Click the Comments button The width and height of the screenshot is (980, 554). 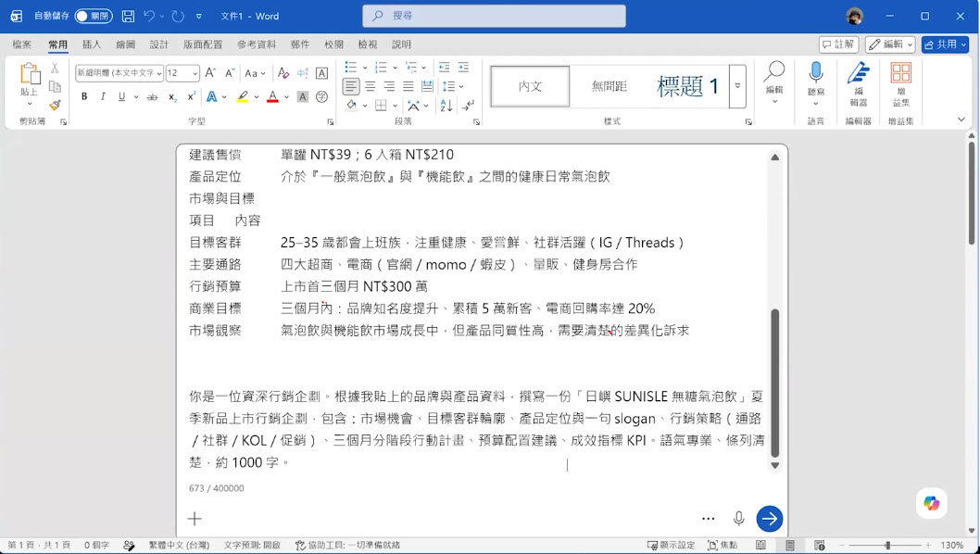pos(838,44)
